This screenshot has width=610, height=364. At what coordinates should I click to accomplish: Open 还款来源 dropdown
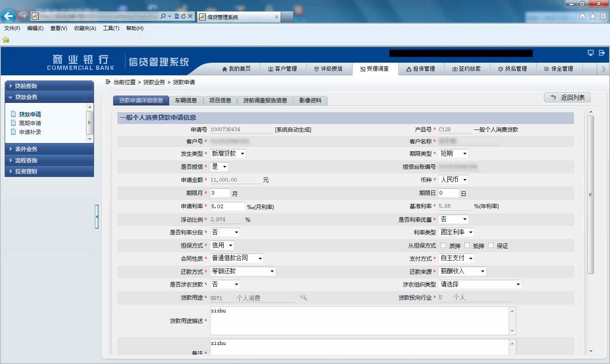(462, 271)
